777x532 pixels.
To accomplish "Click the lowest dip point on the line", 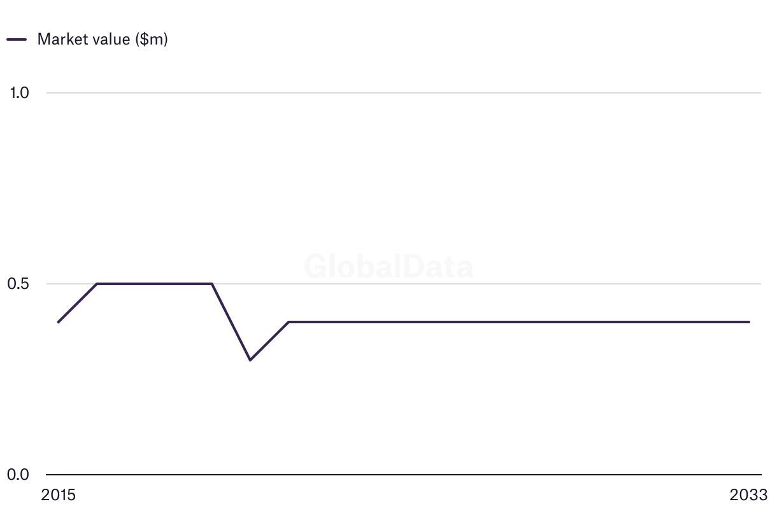I will coord(250,360).
